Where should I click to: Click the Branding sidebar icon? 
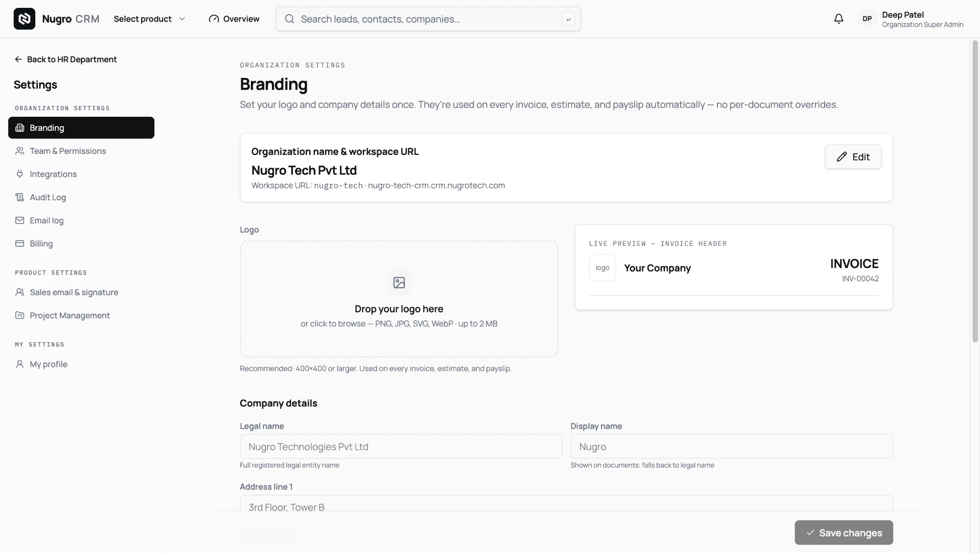pyautogui.click(x=20, y=127)
